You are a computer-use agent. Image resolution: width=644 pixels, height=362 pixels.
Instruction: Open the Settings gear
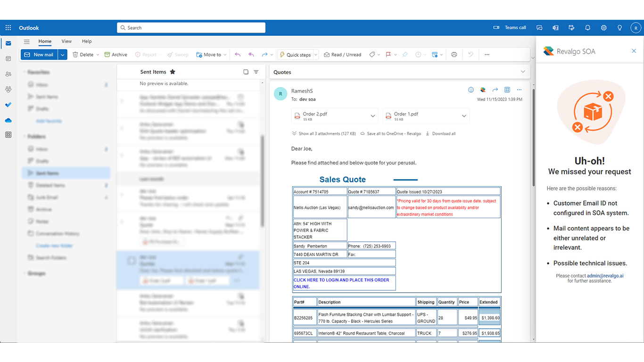(603, 28)
